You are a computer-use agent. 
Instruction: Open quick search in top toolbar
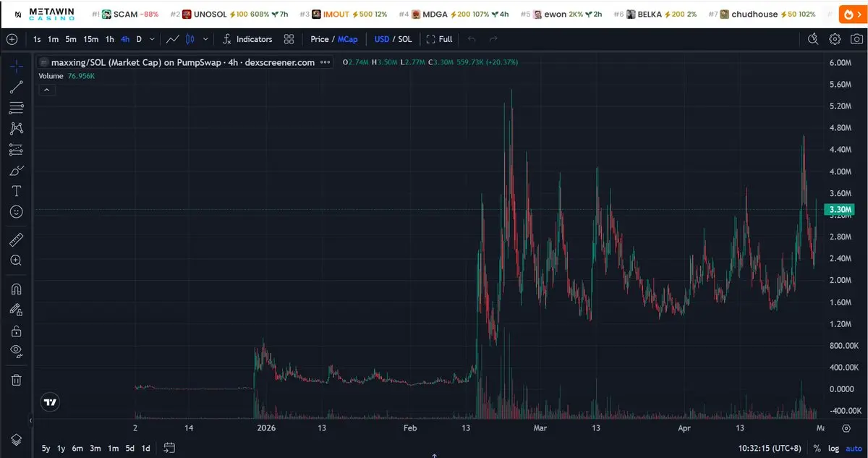pyautogui.click(x=813, y=39)
